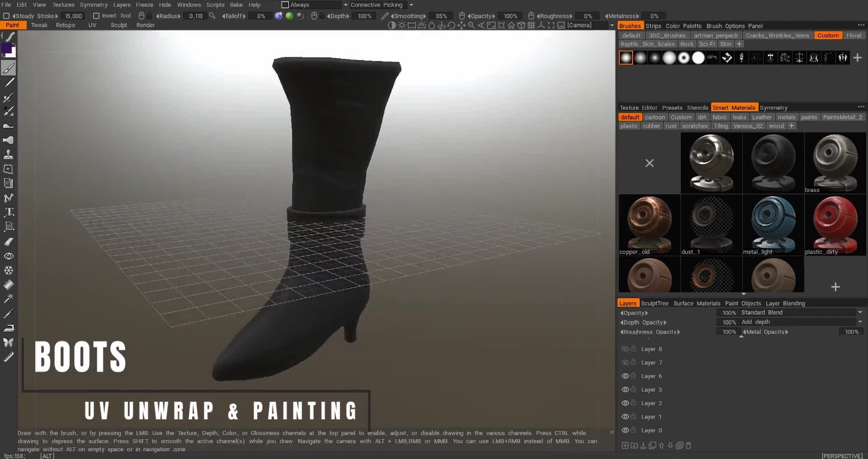Switch to the Smart Materials tab
Viewport: 868px width, 459px height.
pyautogui.click(x=734, y=108)
